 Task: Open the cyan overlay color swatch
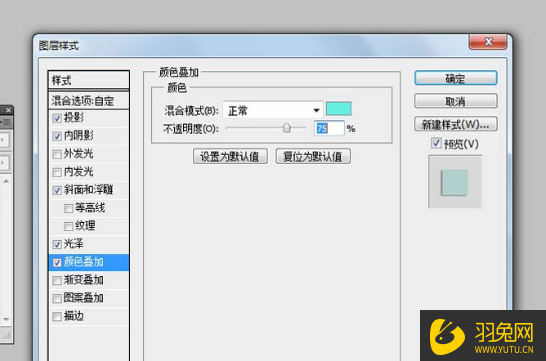(x=338, y=109)
